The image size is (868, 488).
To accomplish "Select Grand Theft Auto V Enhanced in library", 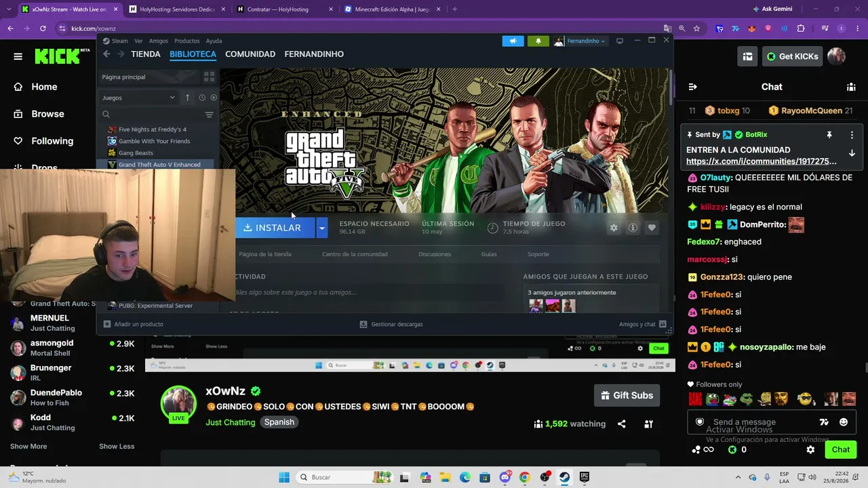I will point(159,165).
